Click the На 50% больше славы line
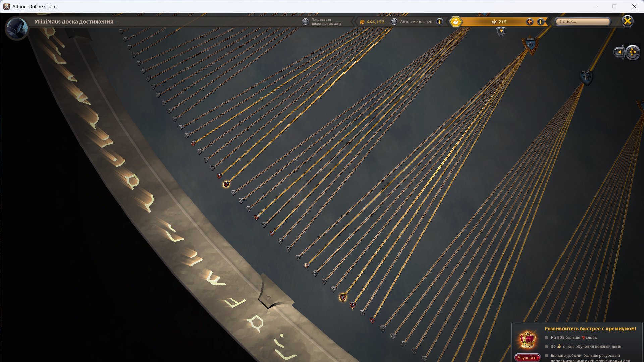This screenshot has height=362, width=644. (x=574, y=338)
